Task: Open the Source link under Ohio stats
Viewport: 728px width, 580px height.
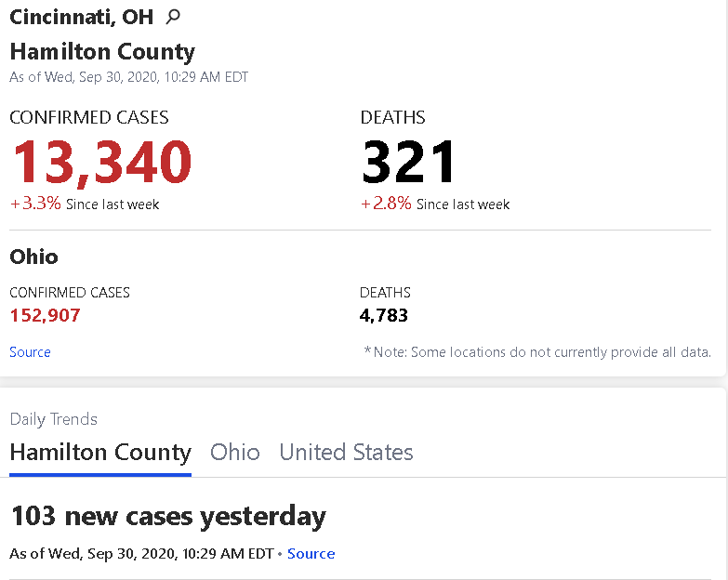Action: click(30, 352)
